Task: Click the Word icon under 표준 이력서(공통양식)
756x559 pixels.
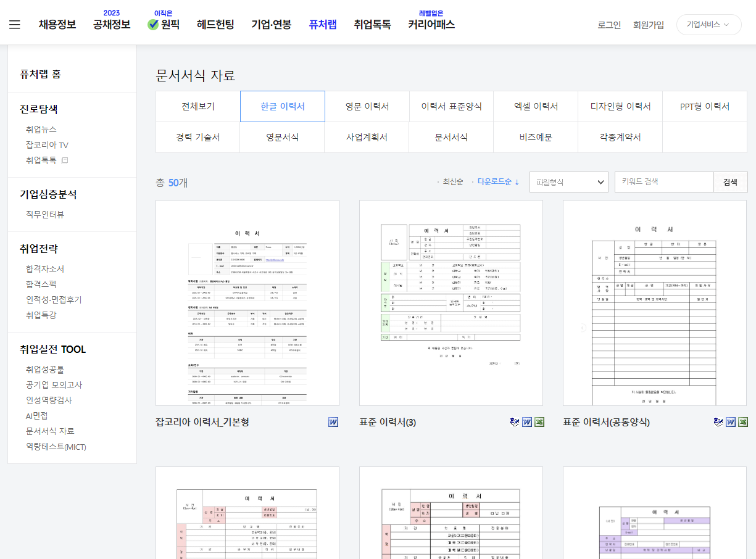Action: click(x=730, y=422)
